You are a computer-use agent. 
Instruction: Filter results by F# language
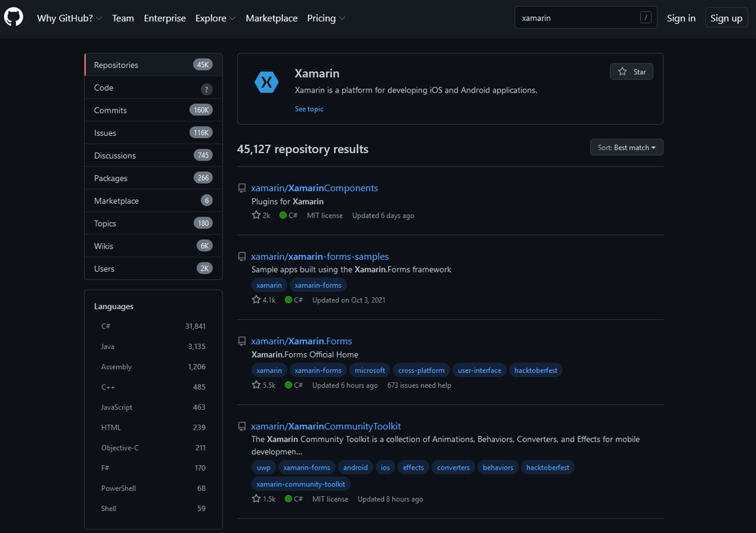point(153,468)
